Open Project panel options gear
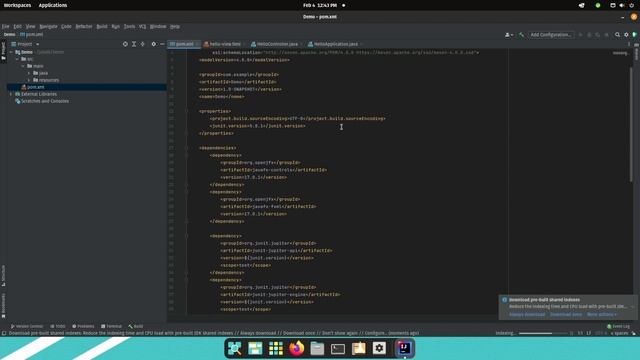The height and width of the screenshot is (360, 640). click(x=153, y=44)
